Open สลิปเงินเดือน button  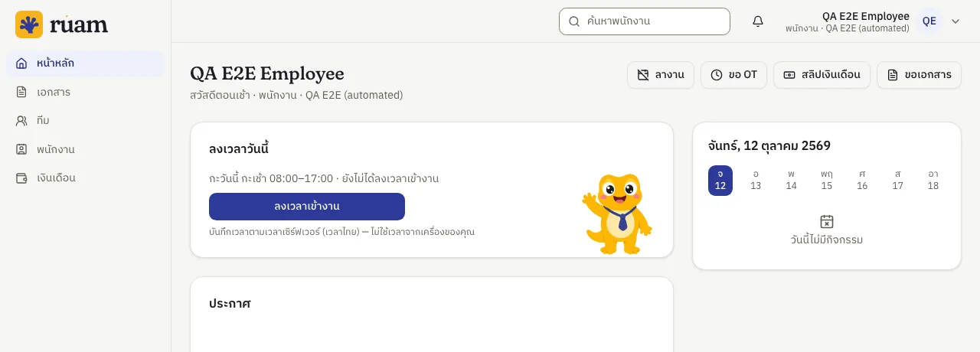(822, 75)
